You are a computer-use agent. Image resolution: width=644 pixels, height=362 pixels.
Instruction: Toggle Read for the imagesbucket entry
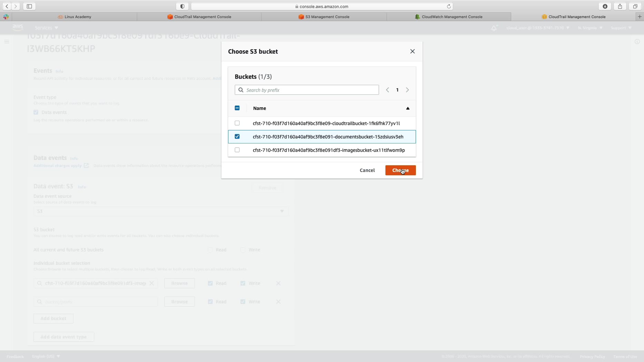(210, 283)
